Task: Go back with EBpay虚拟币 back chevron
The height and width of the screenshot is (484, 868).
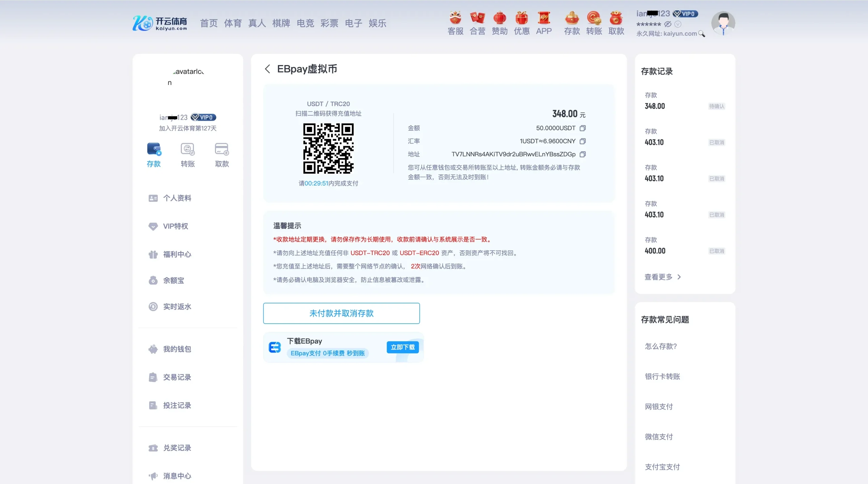Action: [268, 69]
